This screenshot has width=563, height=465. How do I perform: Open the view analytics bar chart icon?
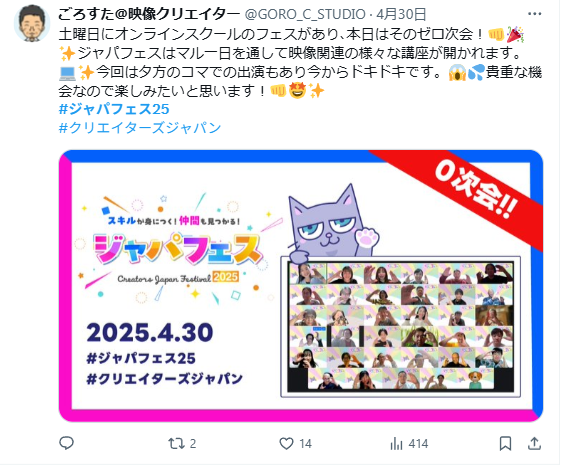tap(396, 444)
